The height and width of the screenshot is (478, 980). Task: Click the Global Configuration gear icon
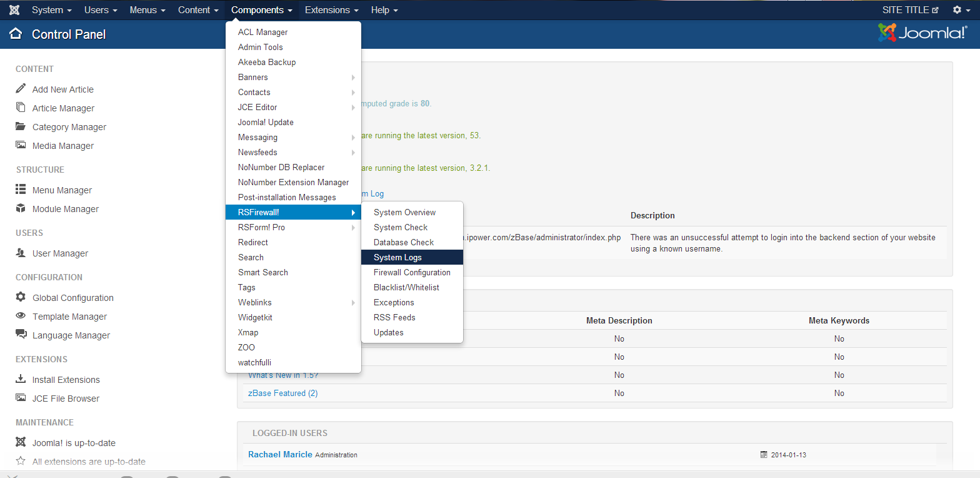[21, 297]
